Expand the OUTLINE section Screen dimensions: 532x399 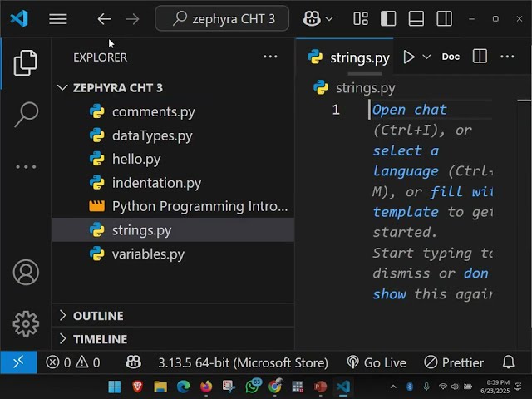pyautogui.click(x=173, y=316)
